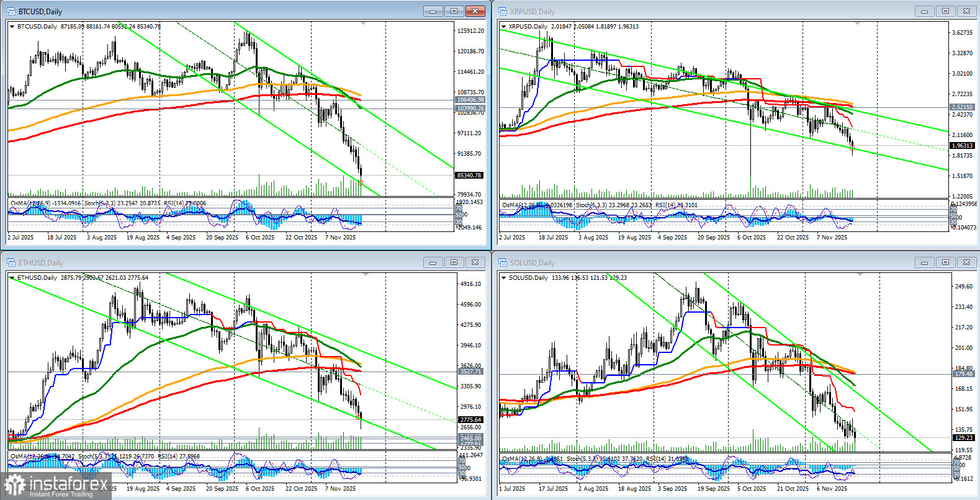
Task: Click the 1.51870 price axis value on XRPUSD
Action: click(962, 176)
